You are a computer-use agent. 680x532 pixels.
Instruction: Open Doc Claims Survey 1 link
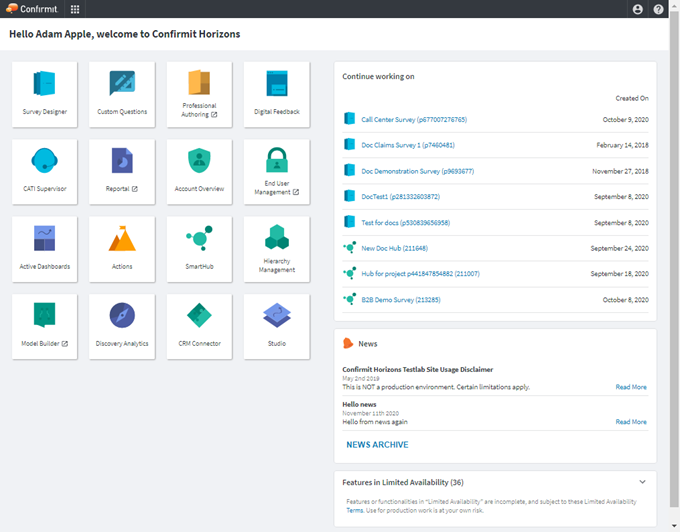408,145
